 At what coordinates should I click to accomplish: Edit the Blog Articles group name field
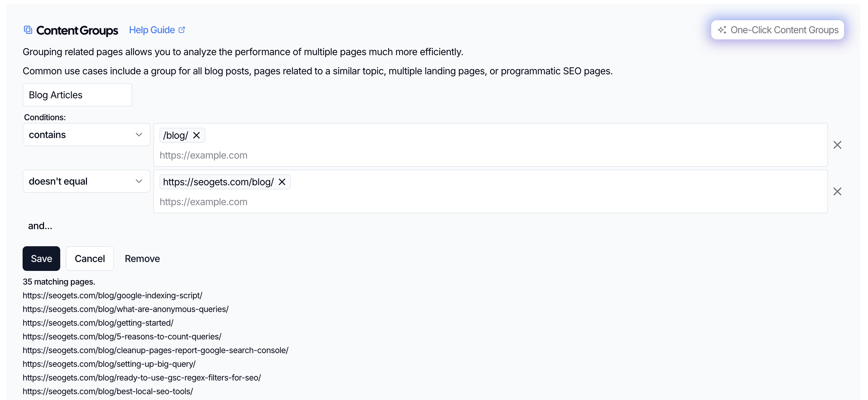pos(77,95)
